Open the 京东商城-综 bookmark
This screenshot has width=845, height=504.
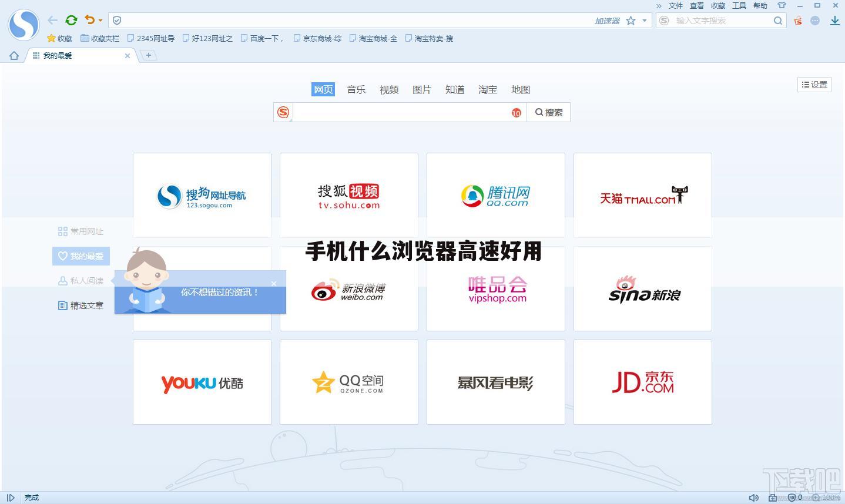pyautogui.click(x=317, y=38)
